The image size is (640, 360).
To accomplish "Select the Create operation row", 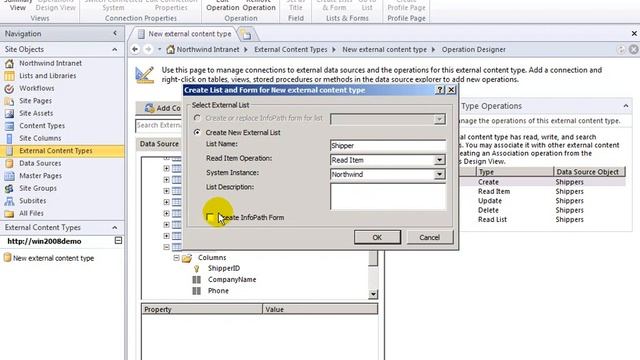I will (543, 182).
